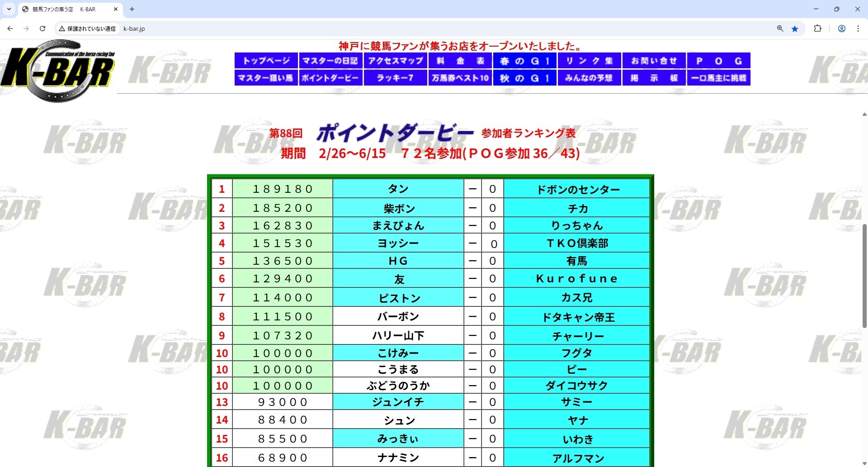Select the name タン in rank 1

[x=398, y=189]
